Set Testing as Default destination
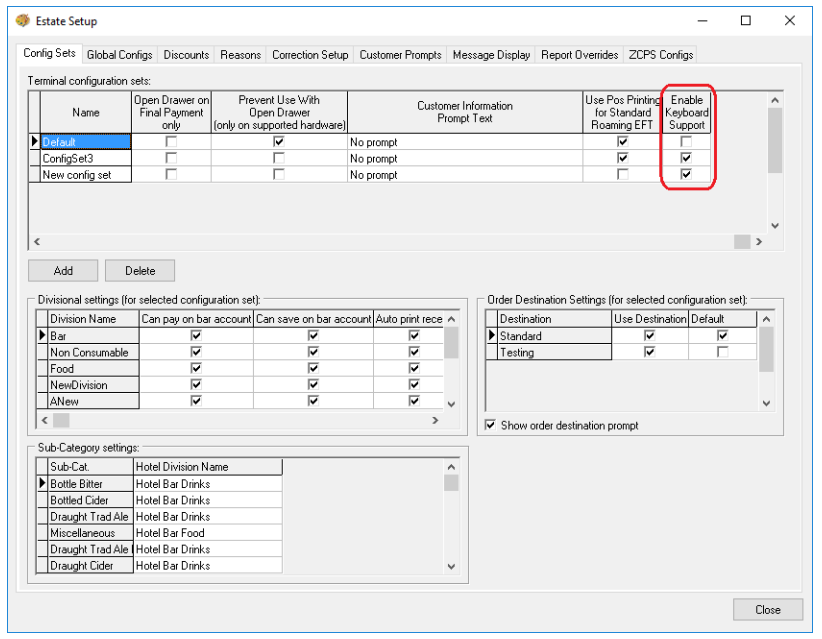The height and width of the screenshot is (639, 822). tap(722, 352)
